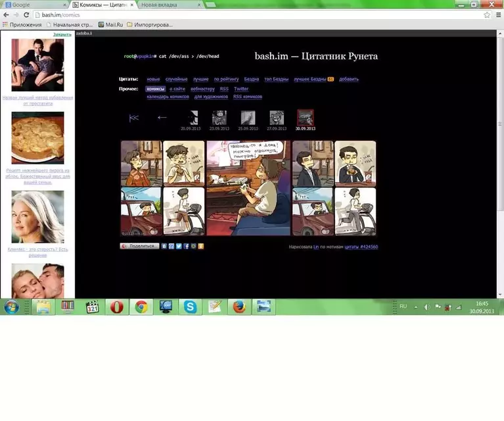Open Windows Explorer from the taskbar
This screenshot has width=504, height=421.
43,307
